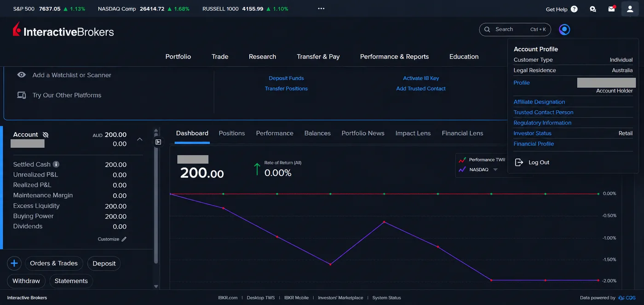Click the Transfer Positions link
The height and width of the screenshot is (305, 644).
286,88
